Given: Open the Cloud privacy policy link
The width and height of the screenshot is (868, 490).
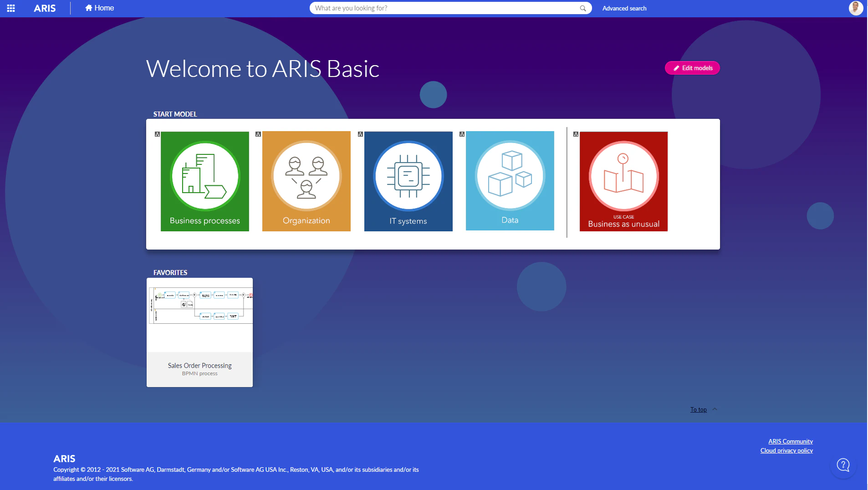Looking at the screenshot, I should pyautogui.click(x=786, y=450).
